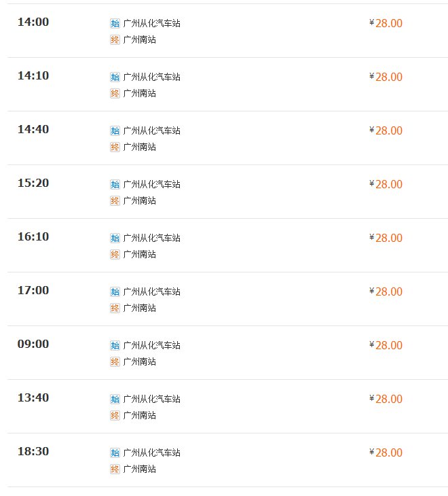Select the 09:00 departure time
Screen dimensions: 448x496
tap(33, 344)
